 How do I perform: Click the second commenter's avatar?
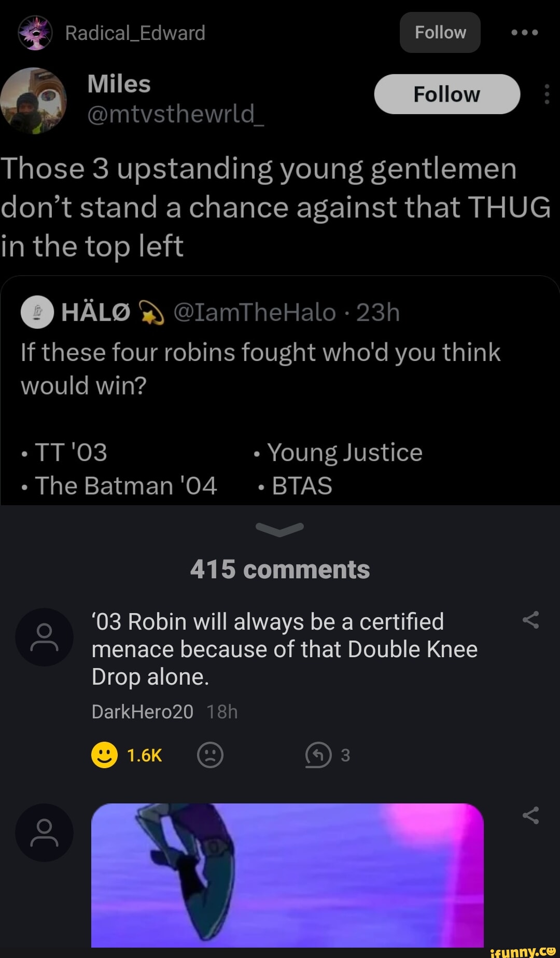point(45,832)
